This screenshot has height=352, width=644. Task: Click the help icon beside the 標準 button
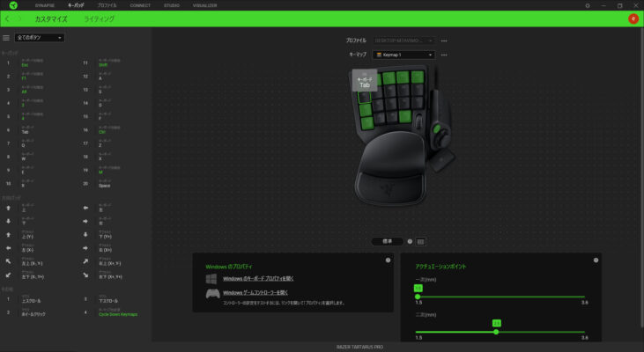(x=410, y=242)
